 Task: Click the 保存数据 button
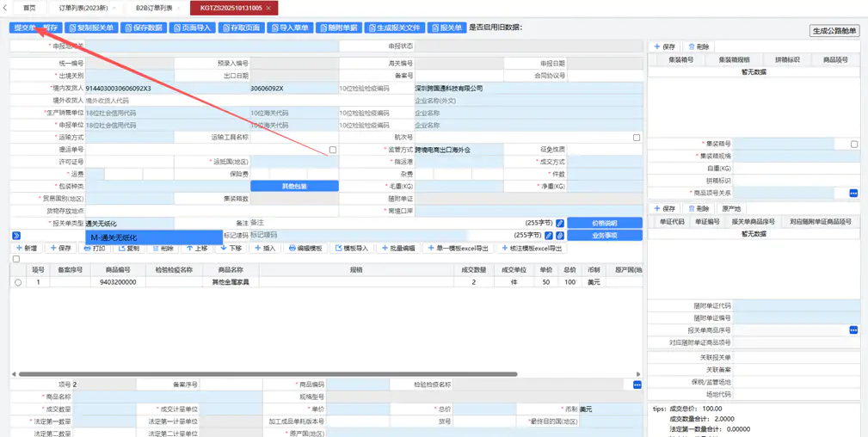(x=144, y=28)
